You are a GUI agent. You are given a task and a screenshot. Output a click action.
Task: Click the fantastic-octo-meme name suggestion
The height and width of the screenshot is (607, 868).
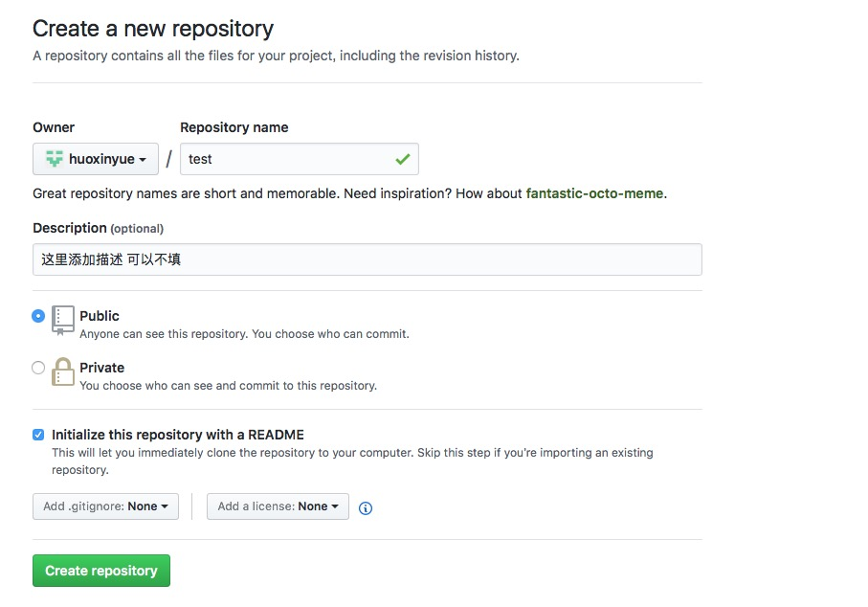[594, 193]
